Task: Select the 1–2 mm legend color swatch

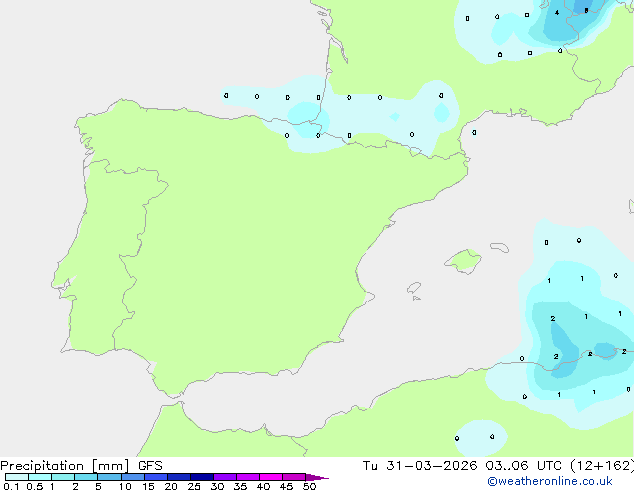Action: click(63, 477)
